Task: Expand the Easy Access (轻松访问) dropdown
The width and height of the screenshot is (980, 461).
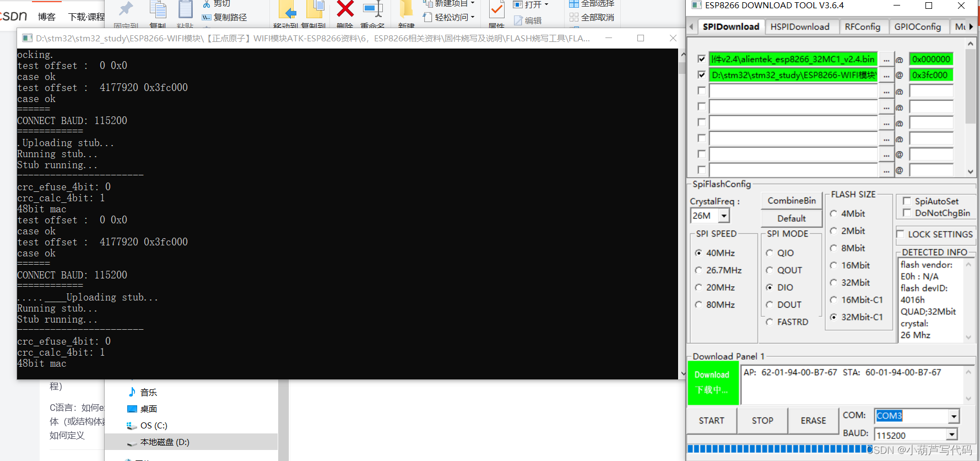Action: 473,17
